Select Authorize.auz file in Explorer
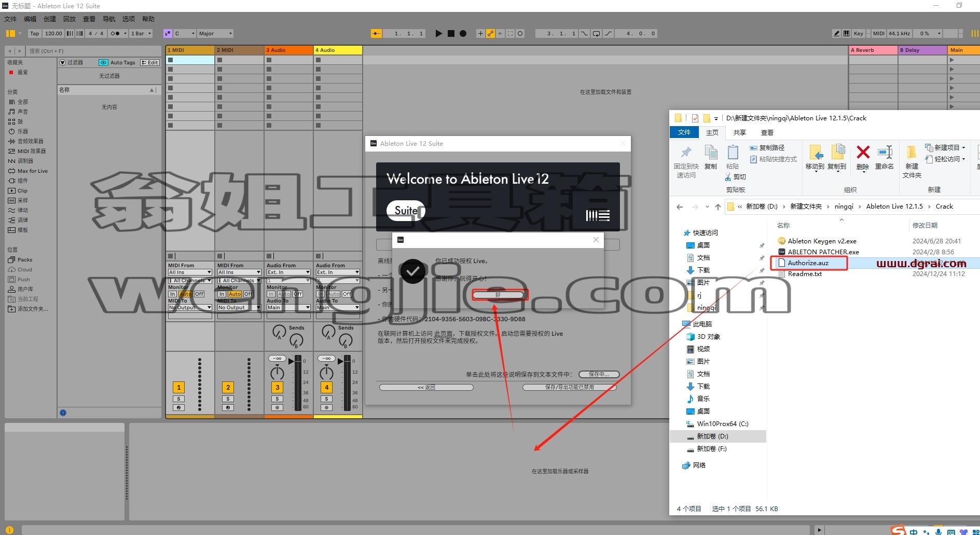This screenshot has height=535, width=980. [808, 263]
